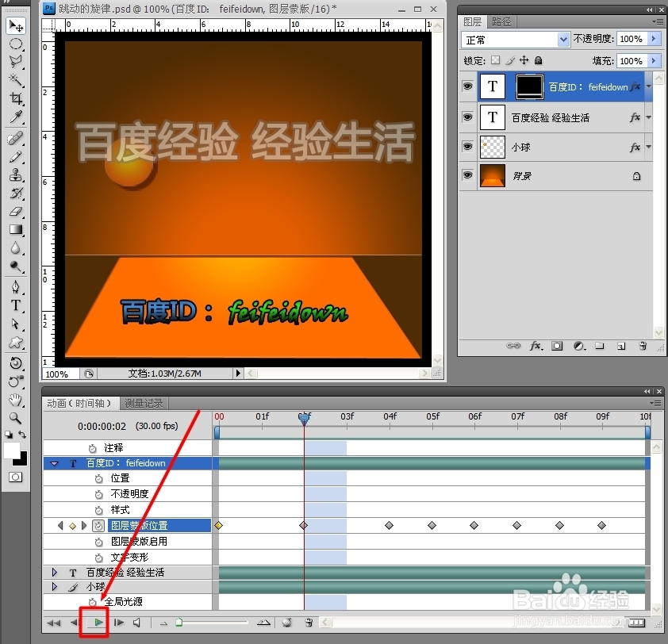Select the Crop tool

point(16,98)
